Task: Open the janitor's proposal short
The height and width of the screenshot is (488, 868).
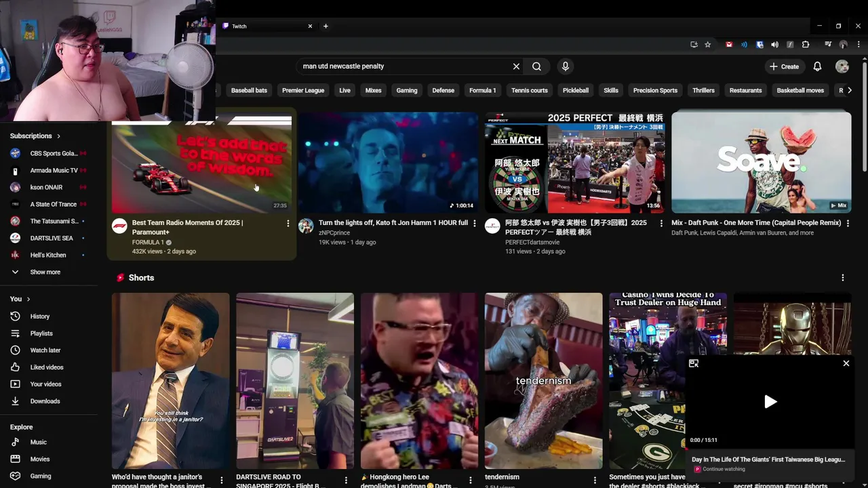Action: click(170, 381)
